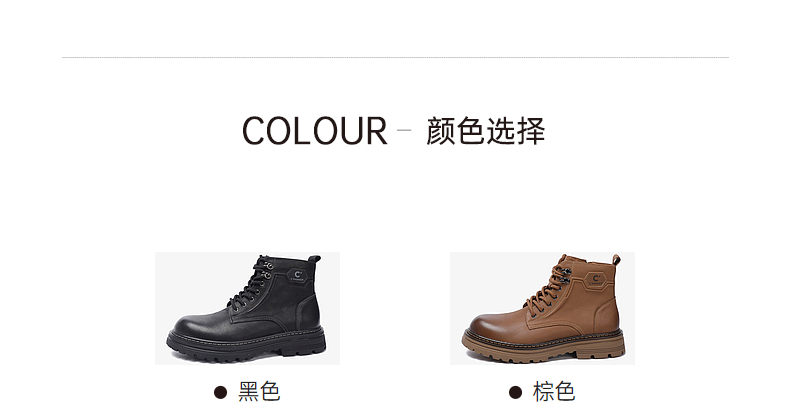
Task: Click the 颜色选择 heading text
Action: point(486,131)
